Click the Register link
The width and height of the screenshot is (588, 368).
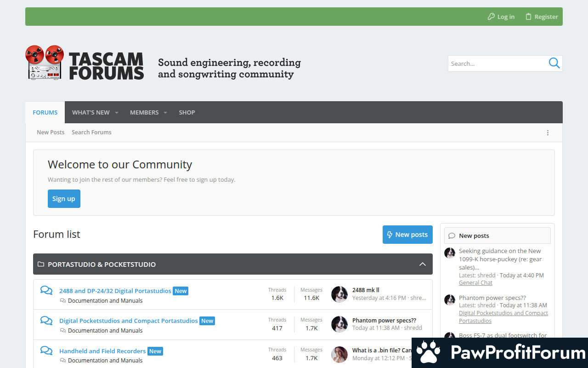click(542, 17)
